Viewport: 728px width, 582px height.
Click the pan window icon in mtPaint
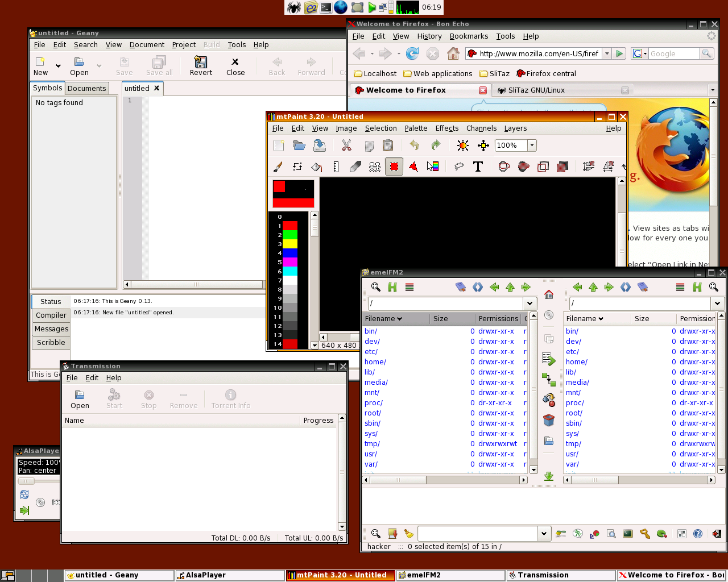(x=483, y=145)
